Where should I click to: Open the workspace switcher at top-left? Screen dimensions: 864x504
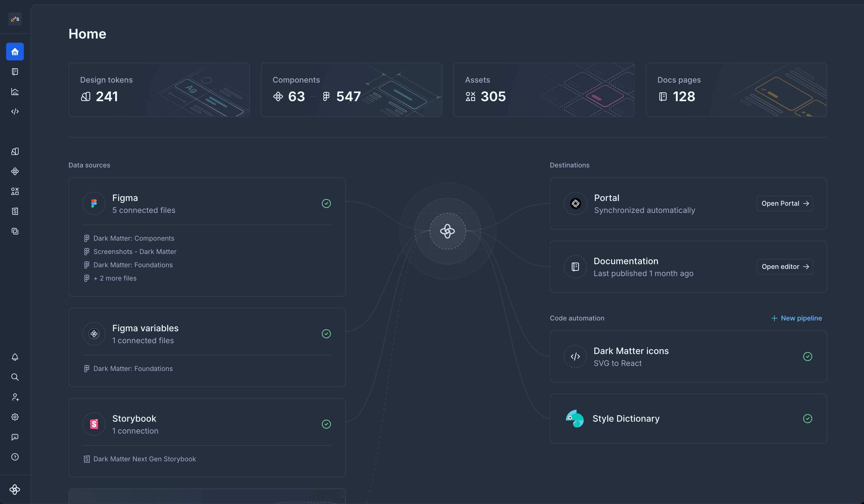tap(15, 19)
